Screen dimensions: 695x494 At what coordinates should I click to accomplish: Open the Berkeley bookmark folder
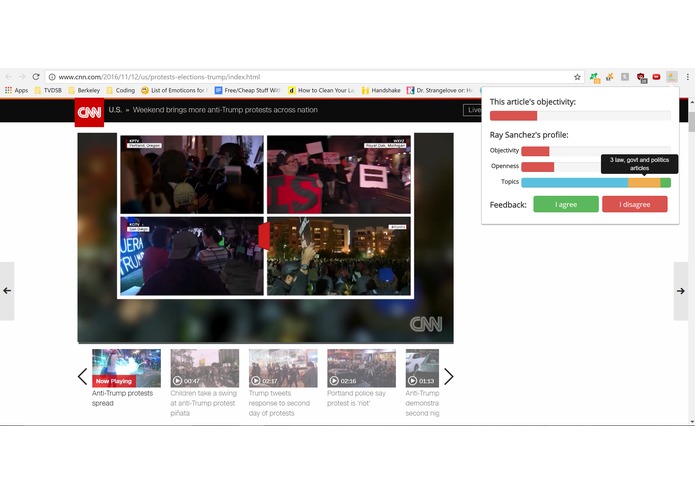[84, 90]
